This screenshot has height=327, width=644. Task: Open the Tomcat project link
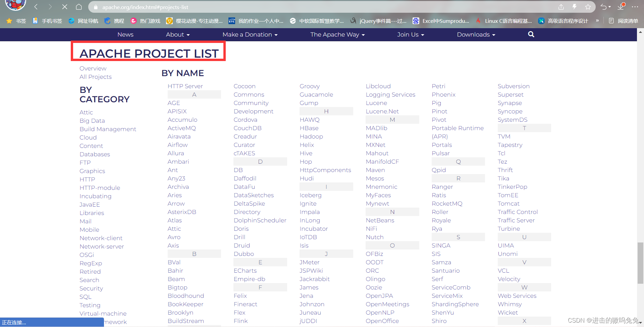point(508,204)
